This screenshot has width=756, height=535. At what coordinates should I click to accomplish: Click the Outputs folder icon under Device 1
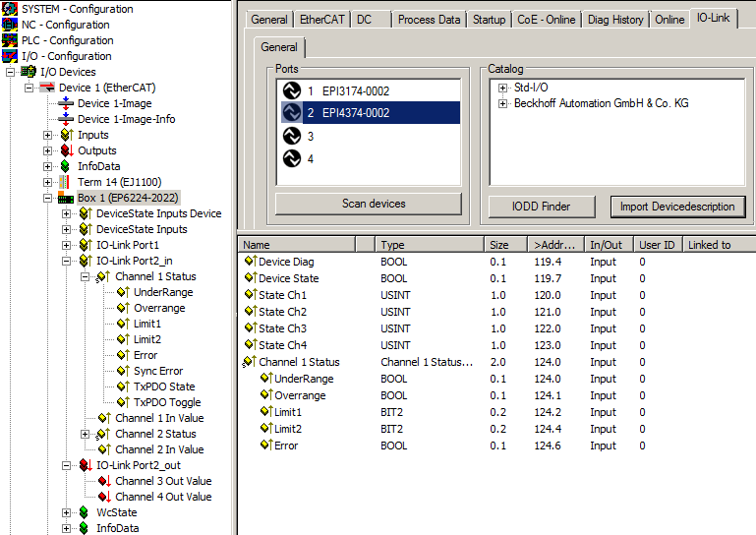coord(67,150)
